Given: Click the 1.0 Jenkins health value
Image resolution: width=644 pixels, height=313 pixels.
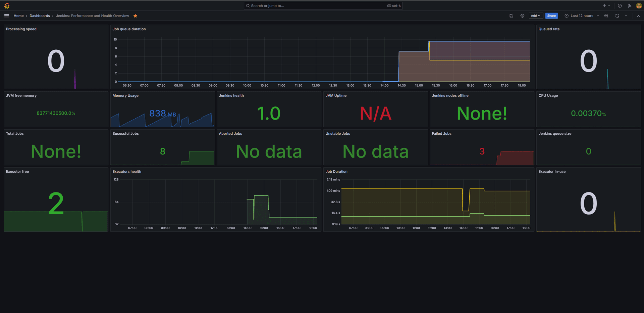Looking at the screenshot, I should coord(269,114).
